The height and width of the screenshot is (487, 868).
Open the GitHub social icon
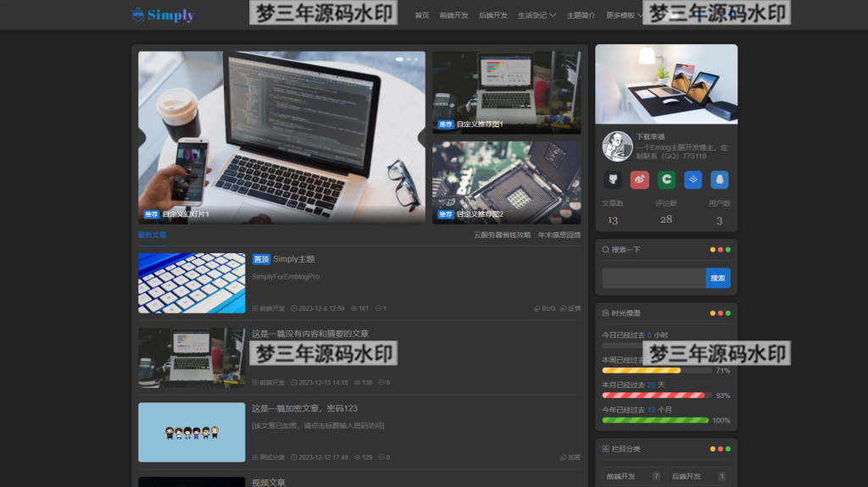613,180
